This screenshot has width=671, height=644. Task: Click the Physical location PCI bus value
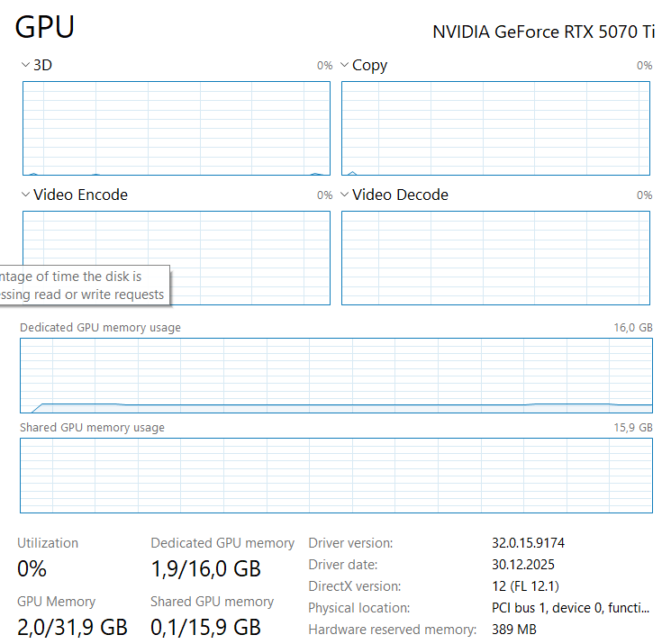click(570, 608)
